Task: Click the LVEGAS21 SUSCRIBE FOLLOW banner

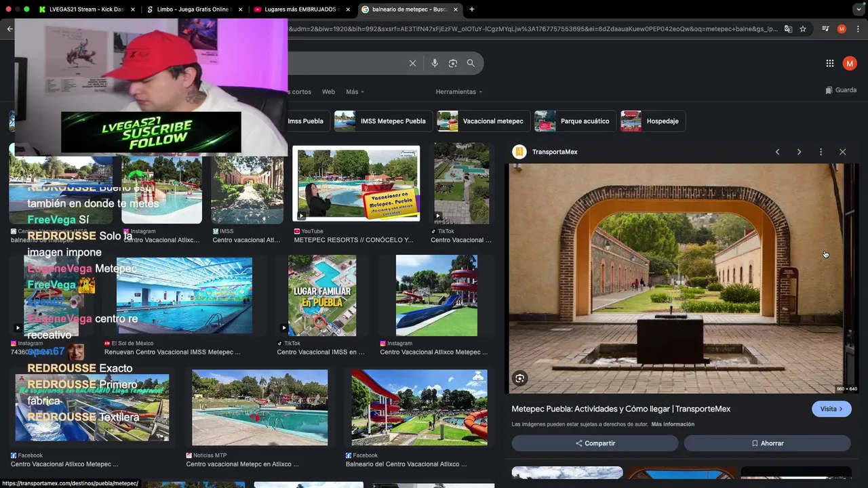Action: (151, 132)
